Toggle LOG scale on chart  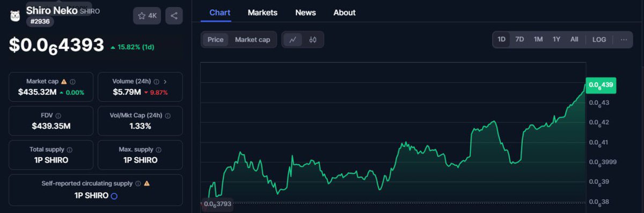click(x=599, y=39)
